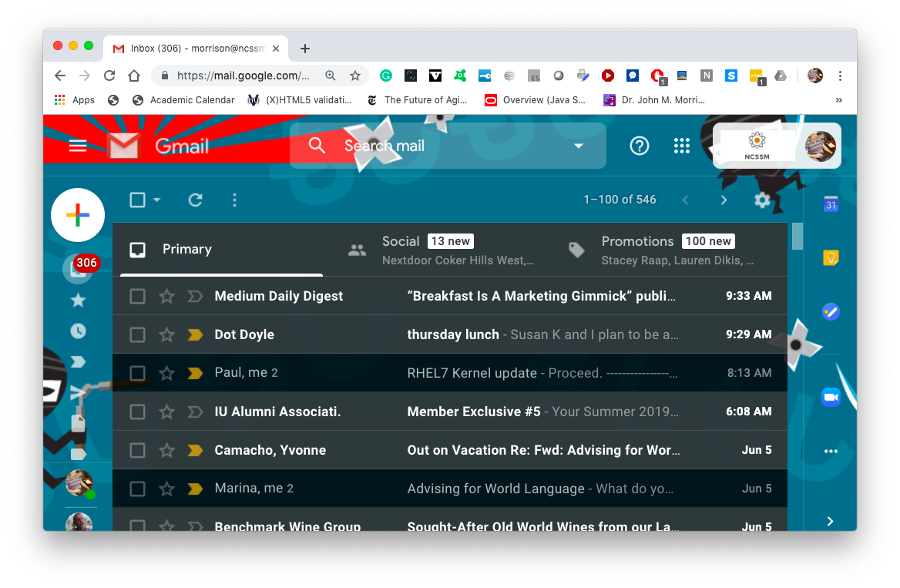Open Gmail settings gear
Image resolution: width=900 pixels, height=588 pixels.
[x=761, y=200]
